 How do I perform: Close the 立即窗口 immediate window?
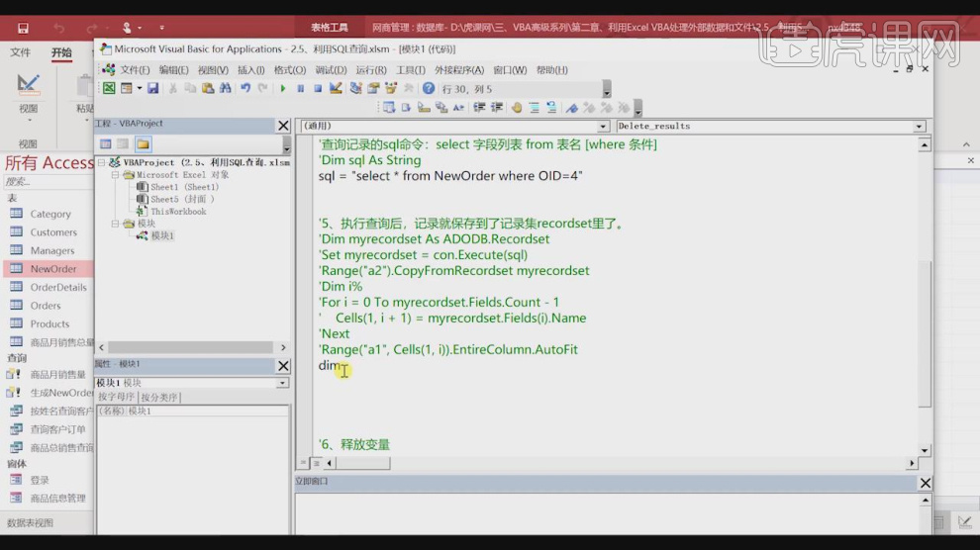925,483
